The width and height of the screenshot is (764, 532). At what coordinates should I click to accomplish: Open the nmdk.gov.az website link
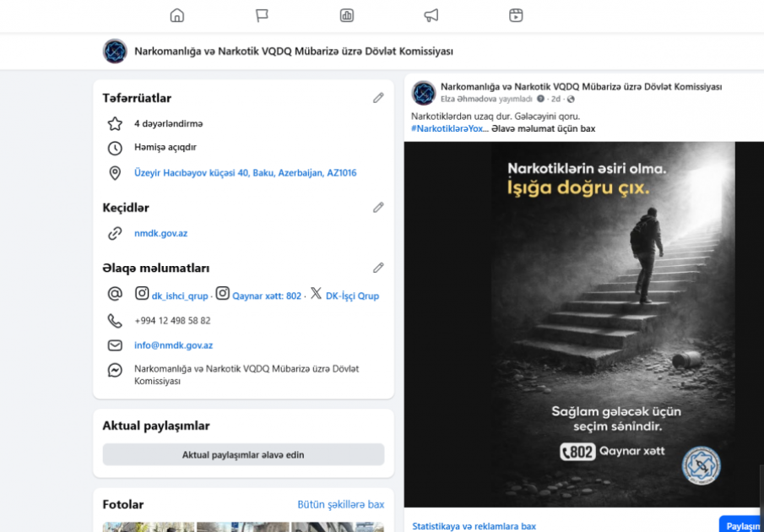[160, 233]
